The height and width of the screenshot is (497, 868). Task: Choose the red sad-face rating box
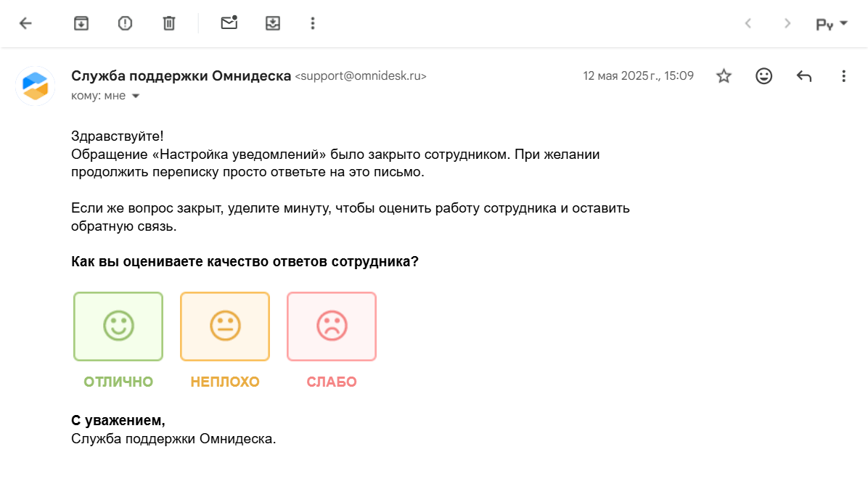(x=332, y=326)
